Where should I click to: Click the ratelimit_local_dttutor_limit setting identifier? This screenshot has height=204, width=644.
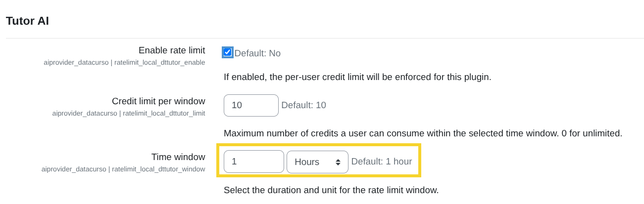[164, 114]
